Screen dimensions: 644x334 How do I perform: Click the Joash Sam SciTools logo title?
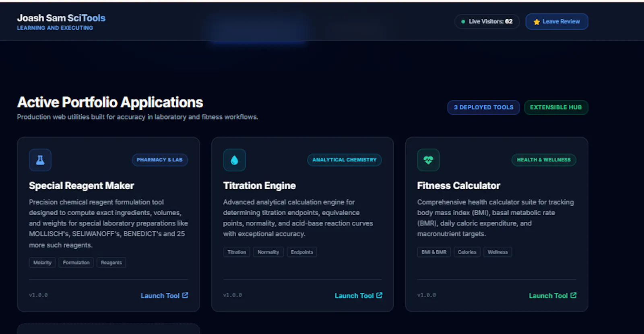tap(61, 18)
